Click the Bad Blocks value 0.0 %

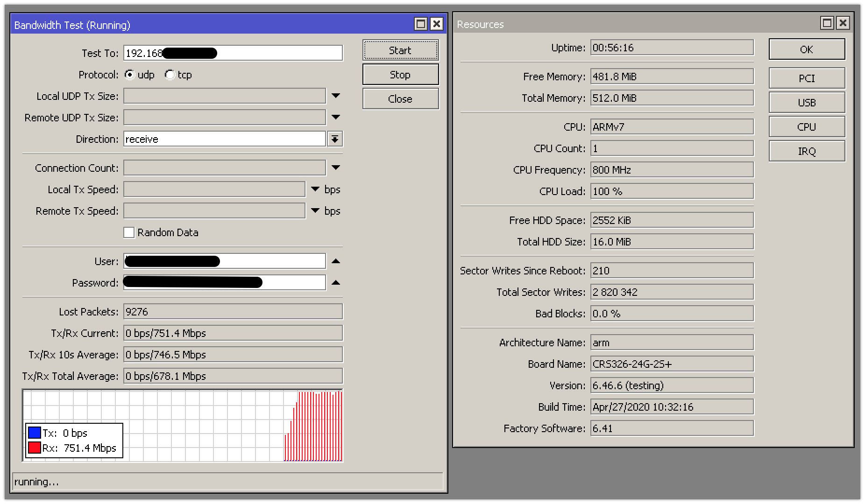pos(672,314)
